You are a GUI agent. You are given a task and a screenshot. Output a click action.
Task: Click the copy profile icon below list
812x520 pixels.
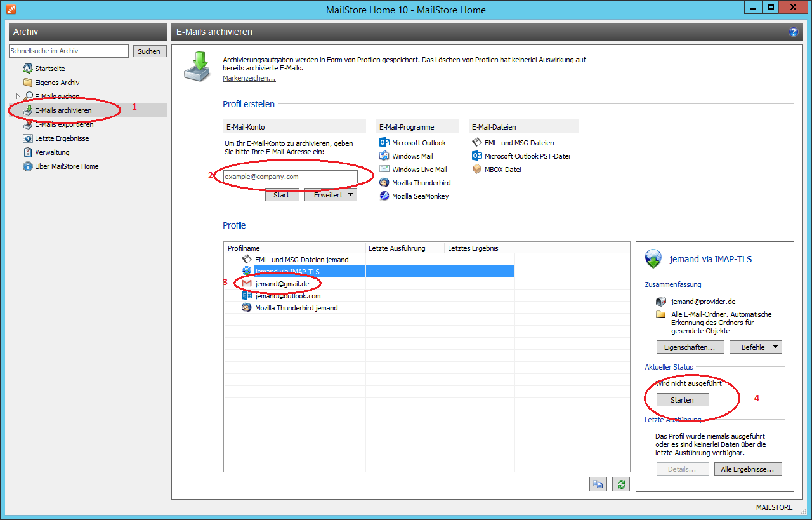(597, 484)
